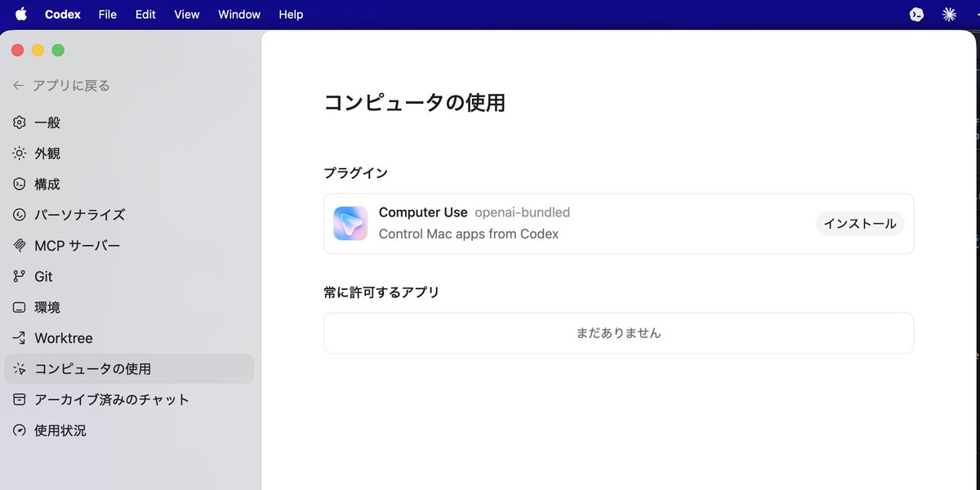The width and height of the screenshot is (980, 490).
Task: Open the View menu
Action: coord(187,15)
